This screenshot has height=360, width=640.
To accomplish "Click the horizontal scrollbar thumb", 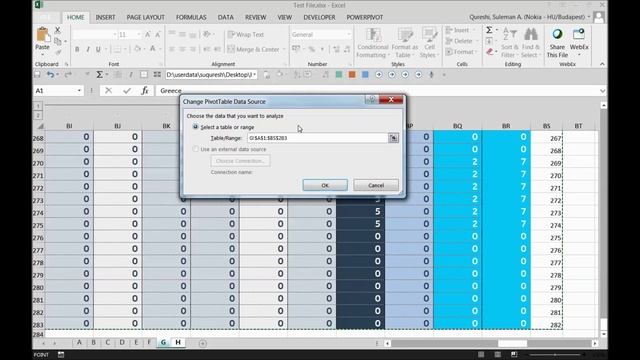I will click(512, 344).
